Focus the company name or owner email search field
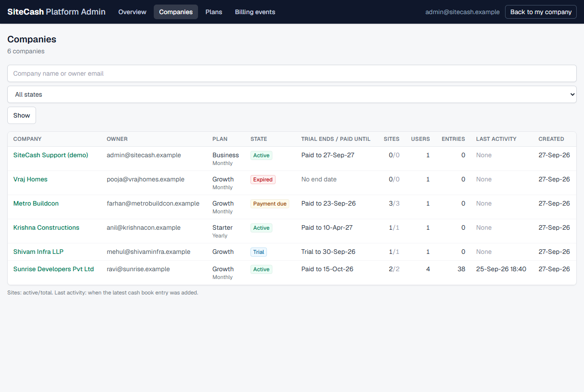Image resolution: width=584 pixels, height=392 pixels. pos(292,73)
